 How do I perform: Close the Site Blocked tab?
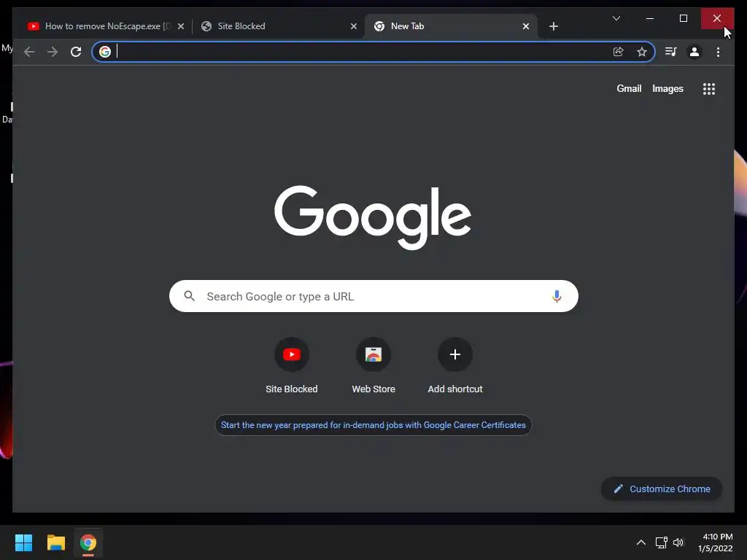coord(354,26)
